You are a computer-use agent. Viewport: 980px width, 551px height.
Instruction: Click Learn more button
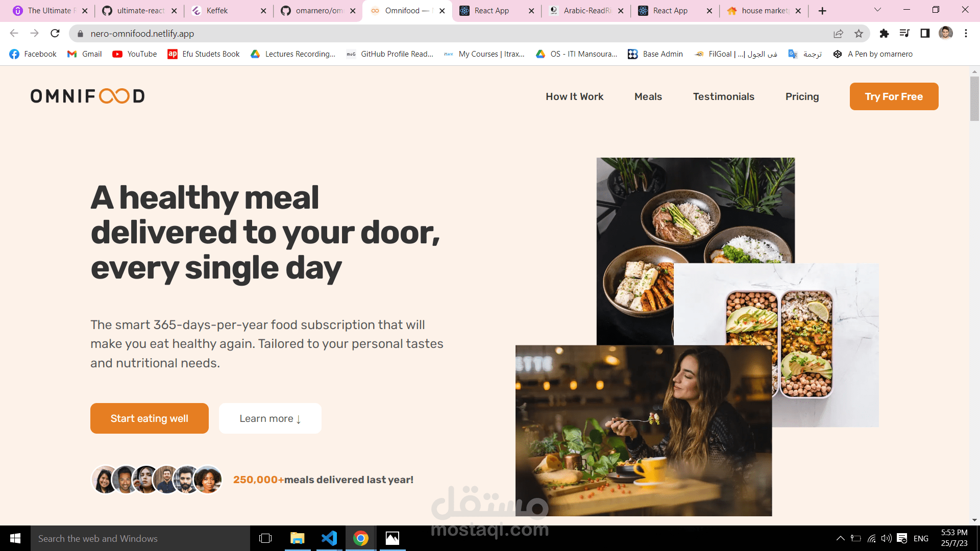[270, 418]
